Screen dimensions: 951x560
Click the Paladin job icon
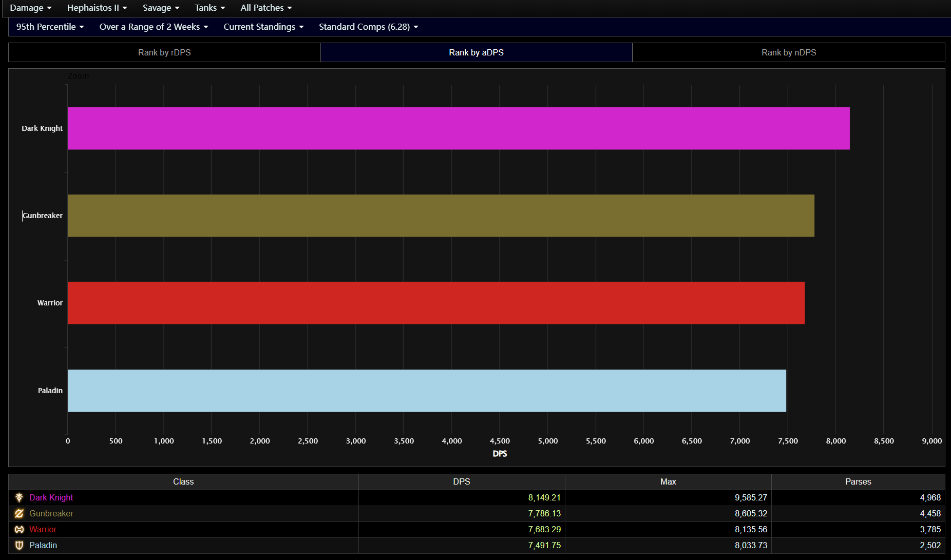19,545
